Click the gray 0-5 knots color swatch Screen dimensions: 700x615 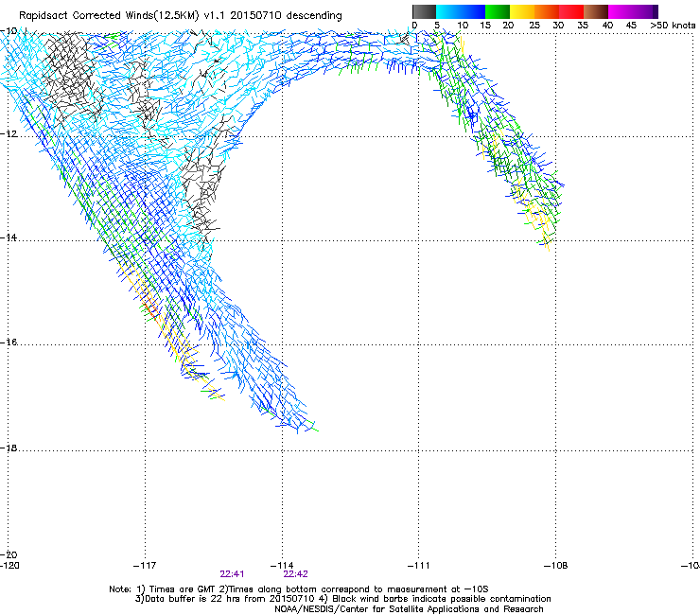click(x=424, y=11)
